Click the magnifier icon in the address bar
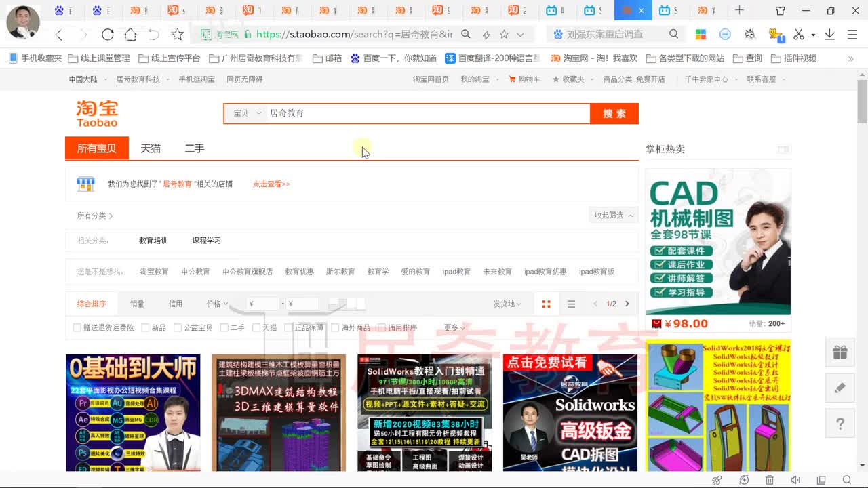Screen dimensions: 868x488 click(x=466, y=34)
